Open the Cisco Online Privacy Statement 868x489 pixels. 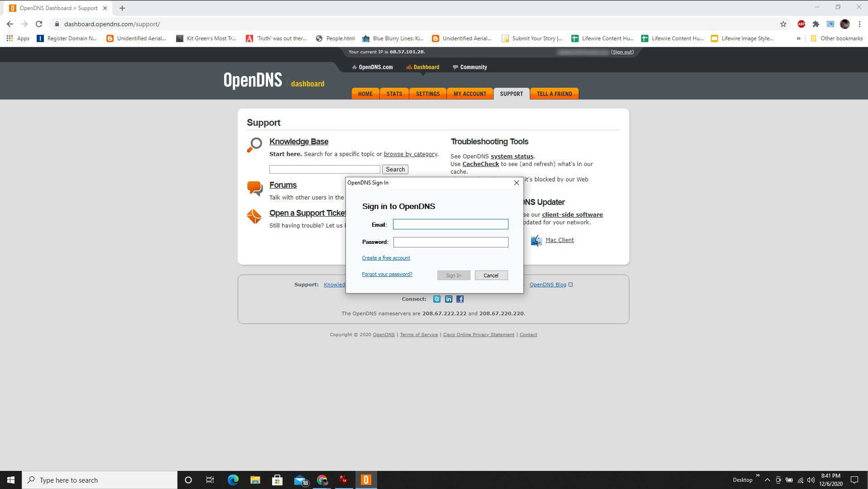click(479, 335)
